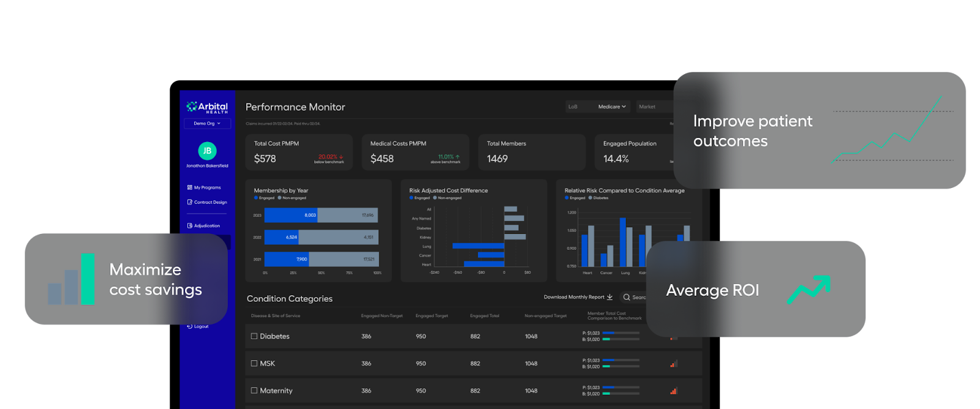This screenshot has width=980, height=409.
Task: Check the Maternity checkbox
Action: click(254, 390)
